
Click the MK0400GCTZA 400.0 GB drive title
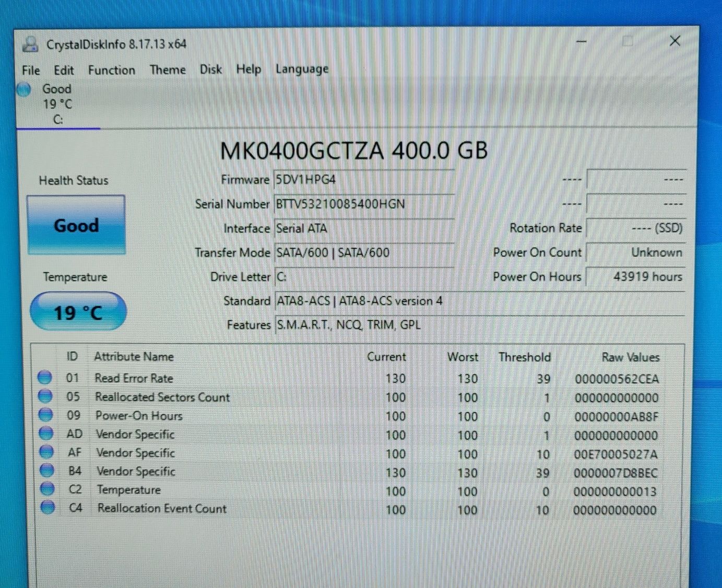point(354,150)
